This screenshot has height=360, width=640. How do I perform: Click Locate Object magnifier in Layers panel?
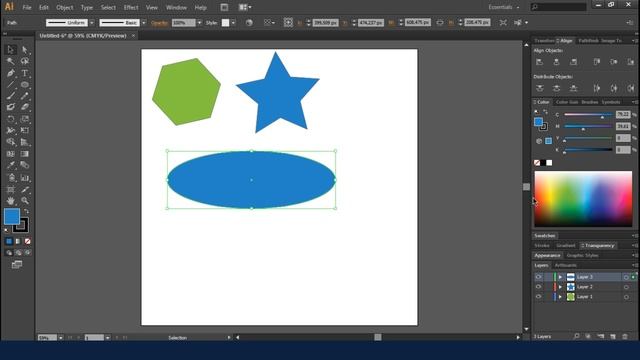(576, 336)
